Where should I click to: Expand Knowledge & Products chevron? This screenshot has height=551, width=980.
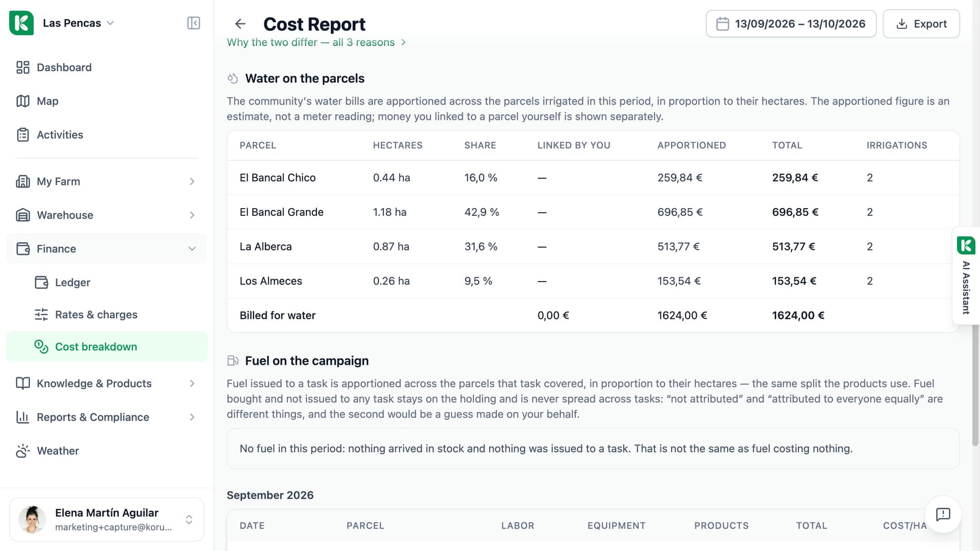click(x=192, y=384)
